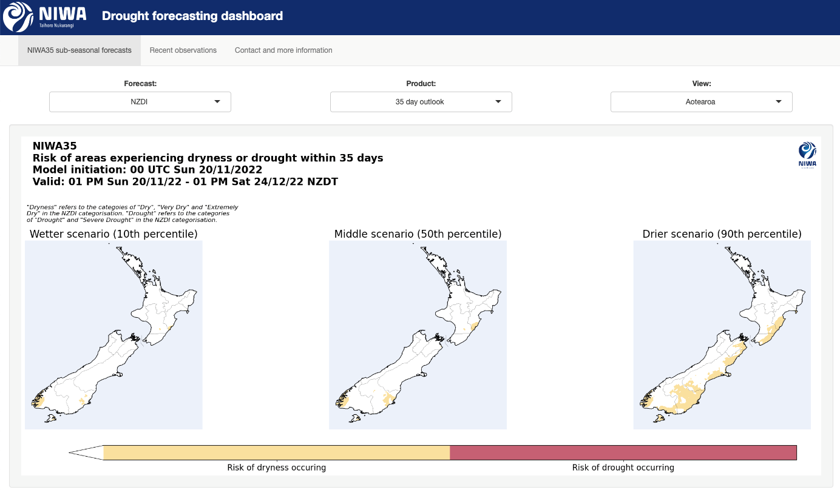Click the Valid date range text on the forecast
Image resolution: width=840 pixels, height=504 pixels.
[185, 181]
